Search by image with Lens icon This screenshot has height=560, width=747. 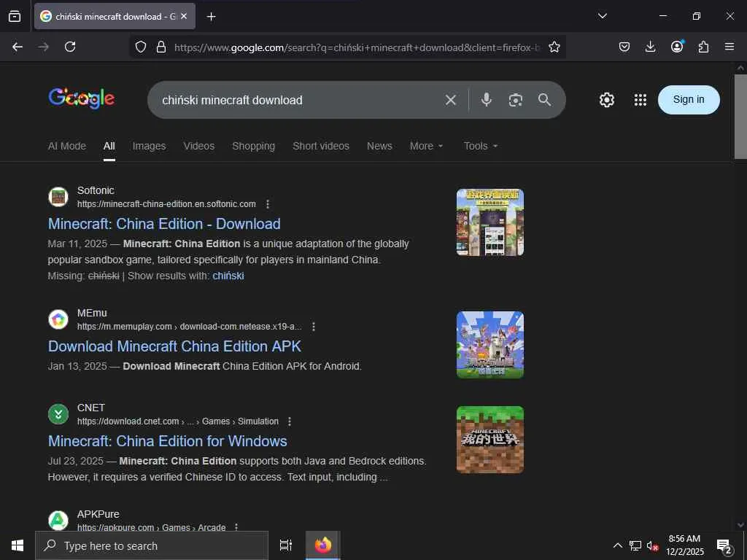point(516,100)
